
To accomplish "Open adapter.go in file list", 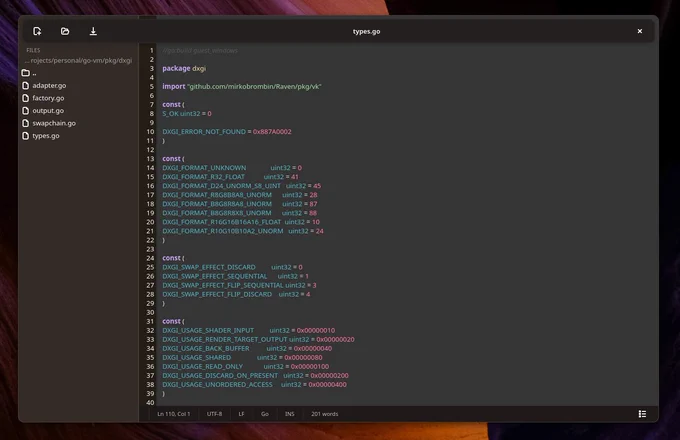I will click(49, 85).
